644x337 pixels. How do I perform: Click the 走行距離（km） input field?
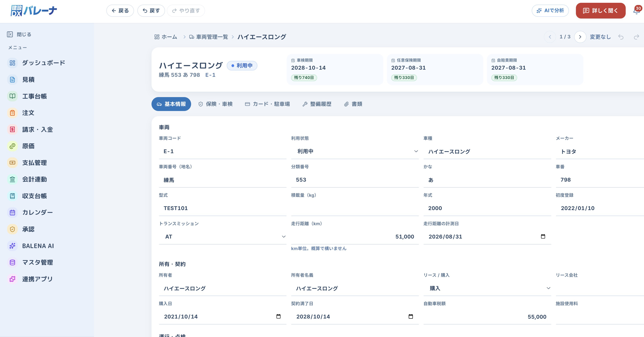click(x=355, y=237)
